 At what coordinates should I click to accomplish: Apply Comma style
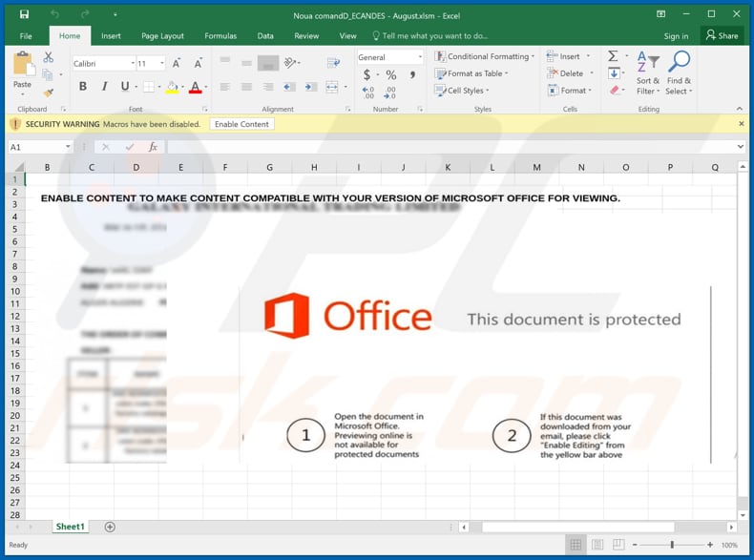(x=412, y=75)
